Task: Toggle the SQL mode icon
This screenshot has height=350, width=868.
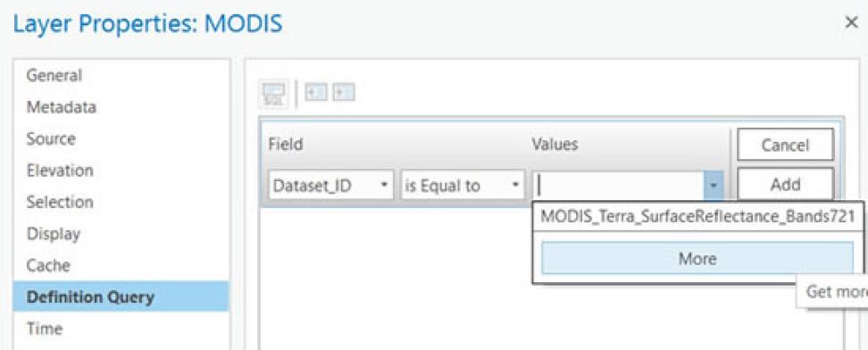Action: pyautogui.click(x=274, y=93)
